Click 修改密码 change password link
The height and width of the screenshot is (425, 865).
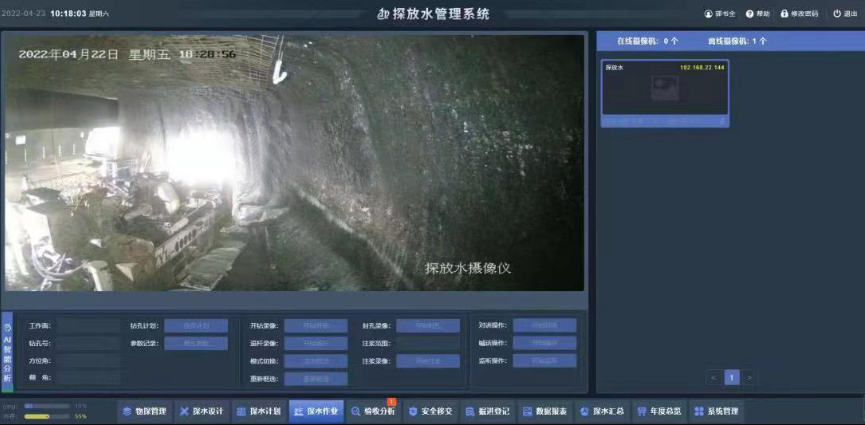point(799,14)
